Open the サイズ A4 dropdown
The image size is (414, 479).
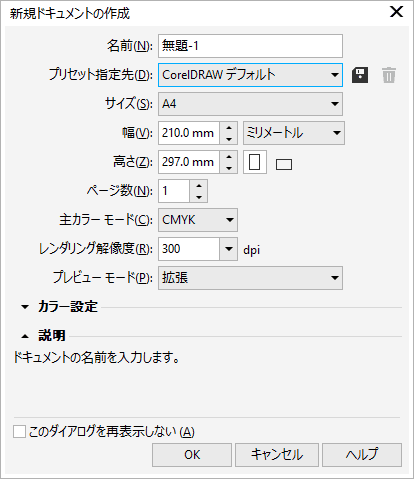coord(250,104)
